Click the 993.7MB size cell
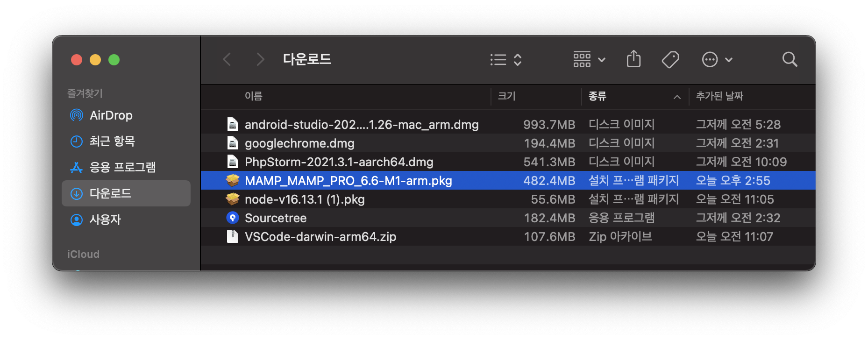Viewport: 868px width, 340px height. (x=549, y=124)
